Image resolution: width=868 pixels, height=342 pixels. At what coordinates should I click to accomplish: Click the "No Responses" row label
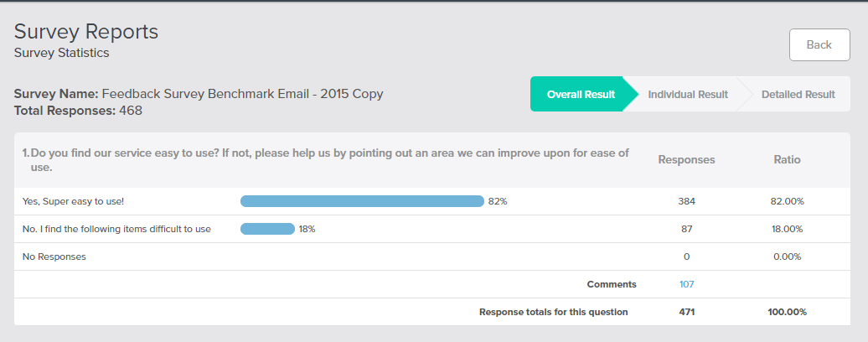click(54, 256)
